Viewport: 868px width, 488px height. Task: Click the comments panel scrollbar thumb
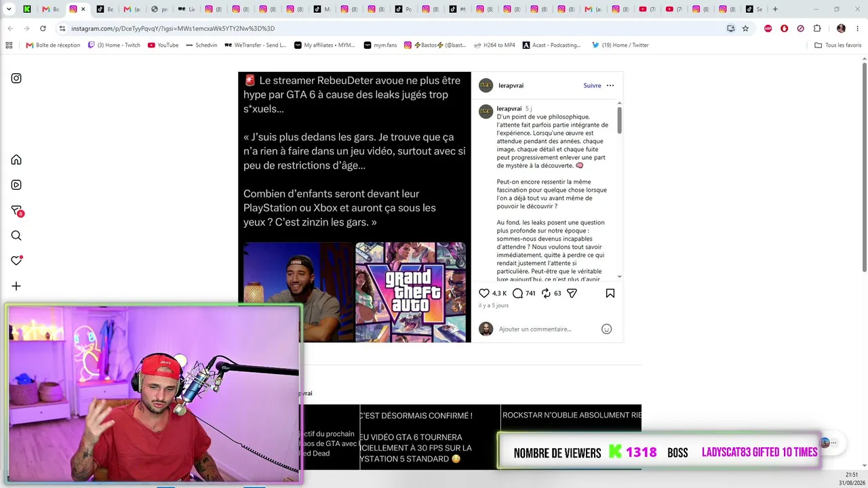point(620,119)
